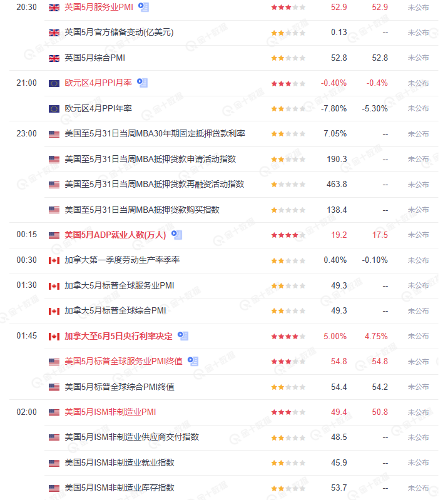Screen dimensions: 440x500
Task: Select 英国5月综合PMI row title
Action: click(x=95, y=58)
